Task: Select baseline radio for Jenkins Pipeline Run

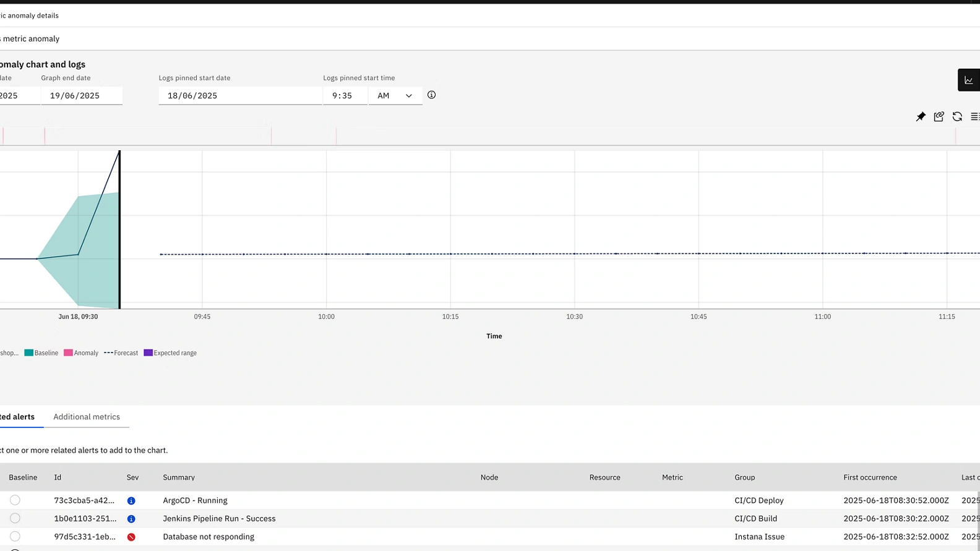Action: click(x=15, y=518)
